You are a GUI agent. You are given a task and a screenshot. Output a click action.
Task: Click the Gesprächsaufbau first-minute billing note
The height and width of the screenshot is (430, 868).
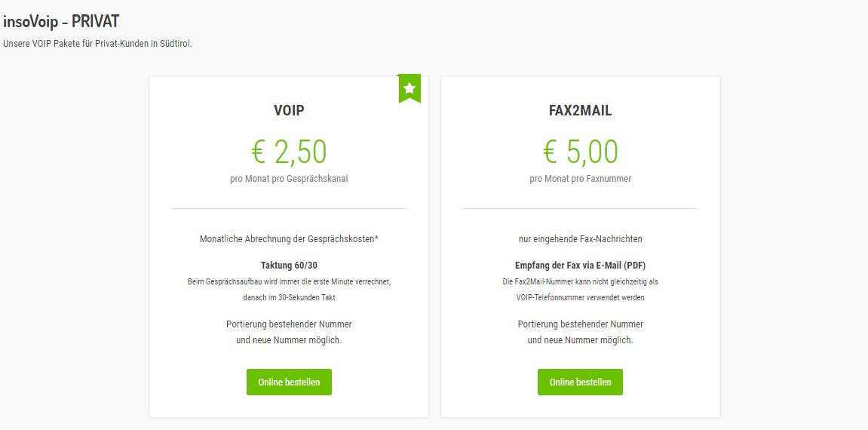pos(289,281)
